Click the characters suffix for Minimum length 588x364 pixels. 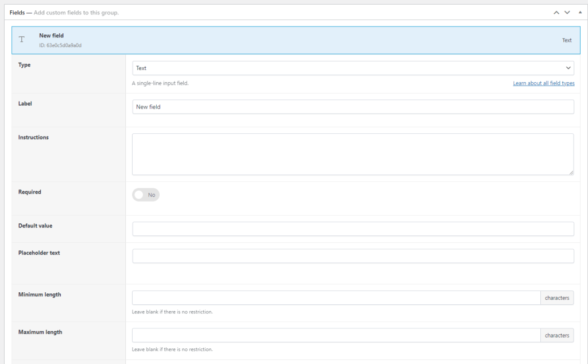pyautogui.click(x=556, y=297)
